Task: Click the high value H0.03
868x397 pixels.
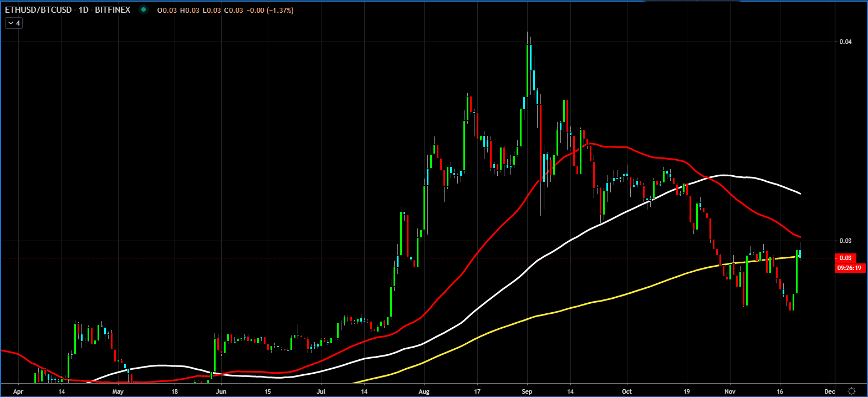Action: pyautogui.click(x=190, y=10)
